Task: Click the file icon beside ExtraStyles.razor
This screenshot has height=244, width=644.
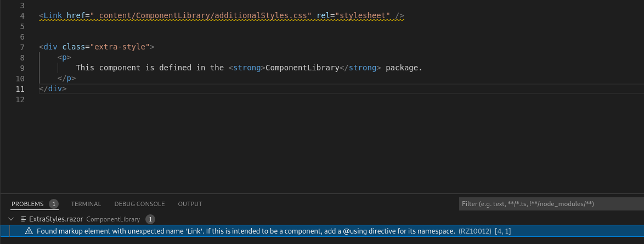Action: [x=24, y=219]
